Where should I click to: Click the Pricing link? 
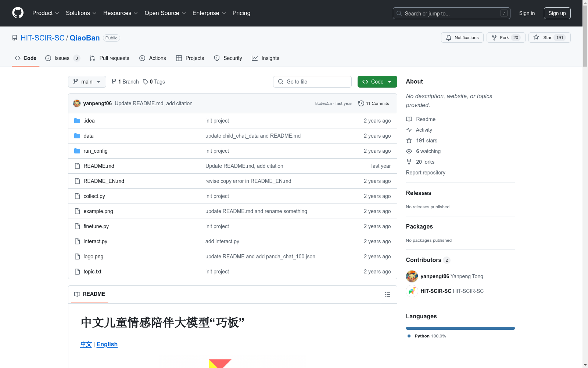(x=241, y=13)
